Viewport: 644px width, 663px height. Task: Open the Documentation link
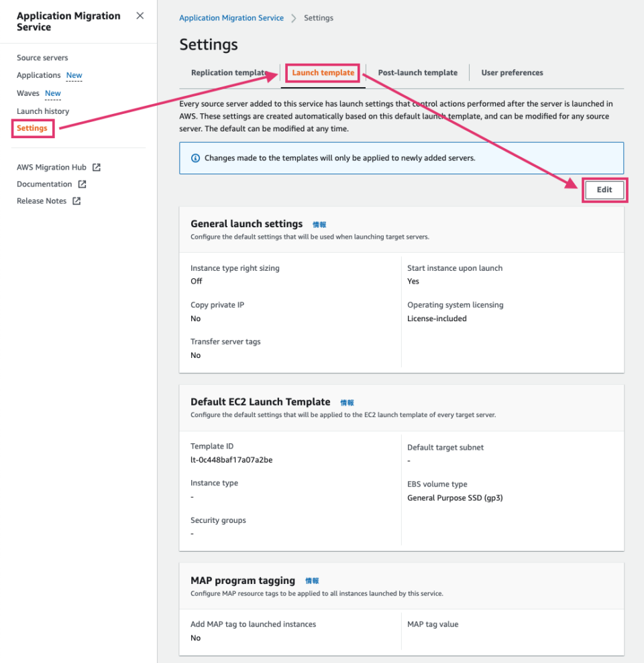44,184
